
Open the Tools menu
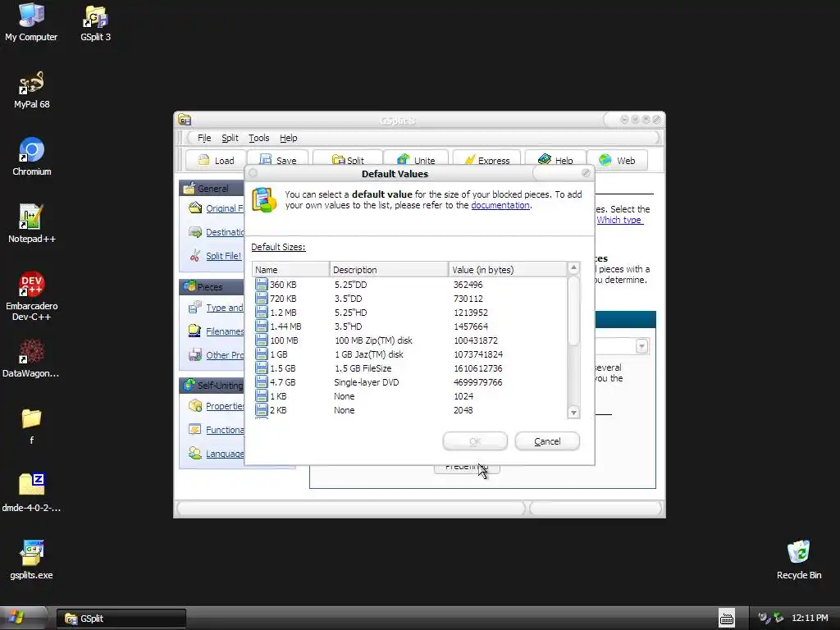(258, 138)
